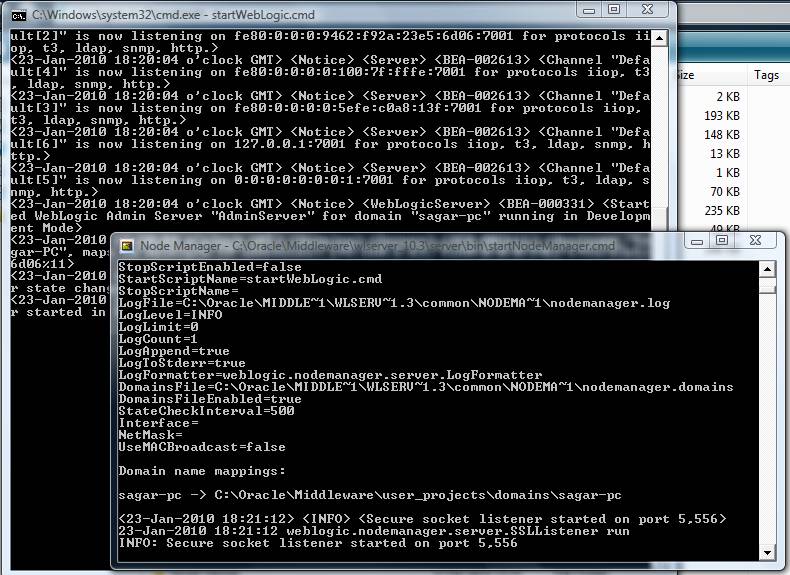The width and height of the screenshot is (790, 575).
Task: Select the 1 KB file size entry
Action: (x=728, y=173)
